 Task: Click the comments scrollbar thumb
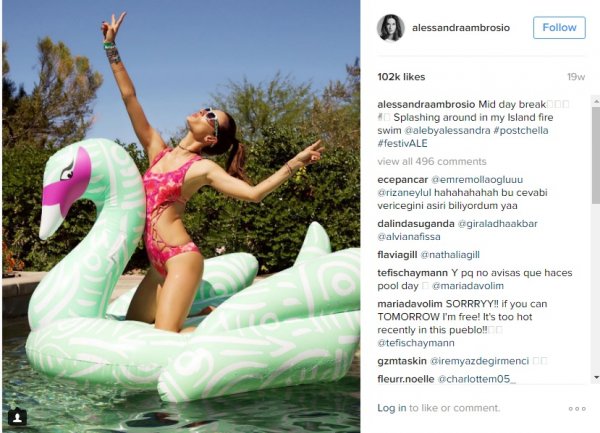596,155
